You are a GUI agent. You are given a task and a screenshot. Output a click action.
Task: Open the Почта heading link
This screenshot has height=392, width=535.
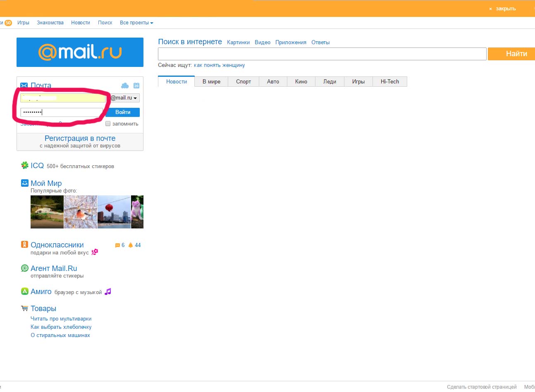pyautogui.click(x=41, y=86)
